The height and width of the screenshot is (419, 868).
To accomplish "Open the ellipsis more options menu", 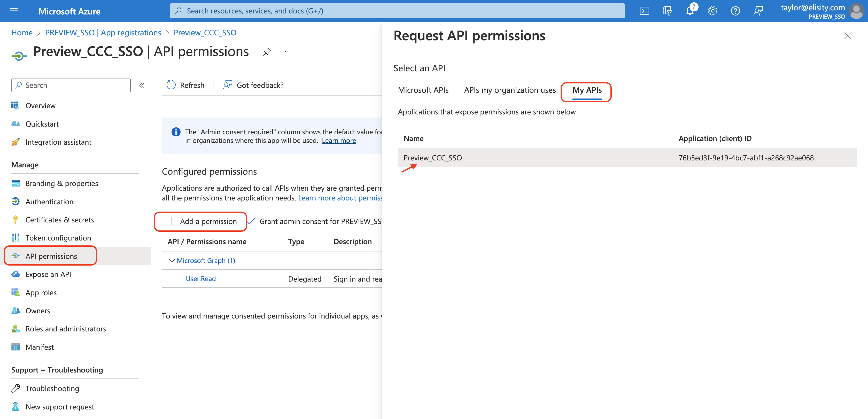I will 285,51.
